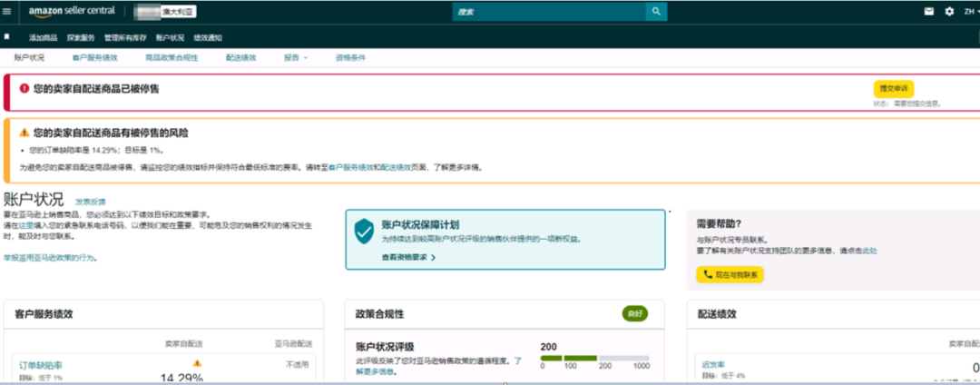Open 账户状况 in the bookmarks bar
980x385 pixels.
click(x=170, y=37)
